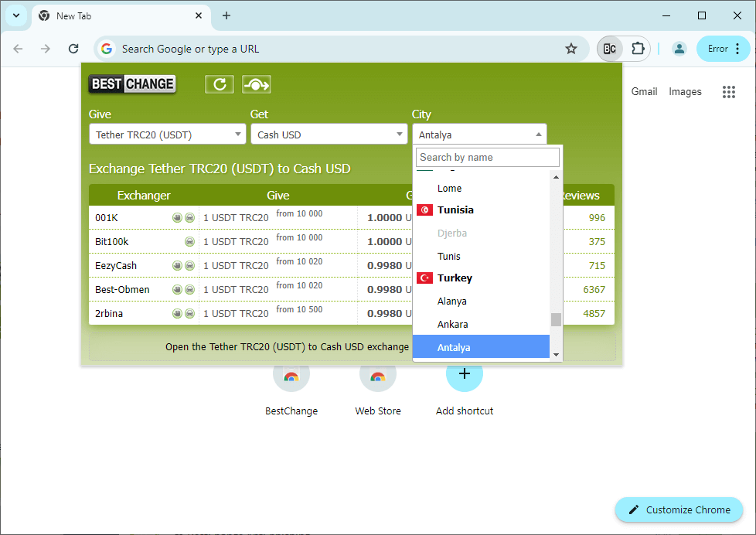Go back in browser history

[18, 49]
